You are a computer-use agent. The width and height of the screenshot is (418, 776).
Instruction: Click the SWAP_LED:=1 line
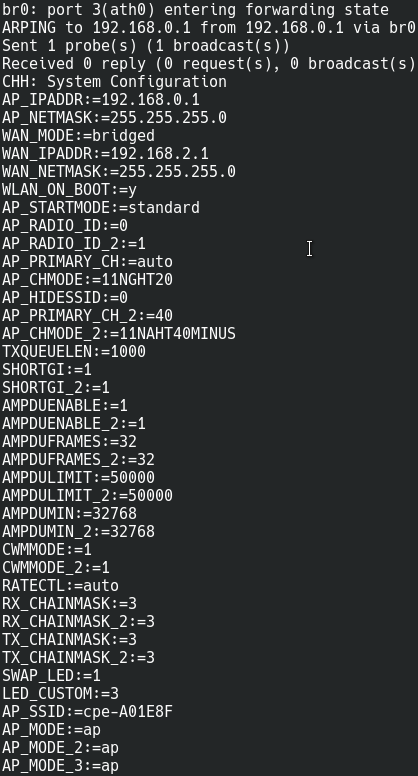51,676
